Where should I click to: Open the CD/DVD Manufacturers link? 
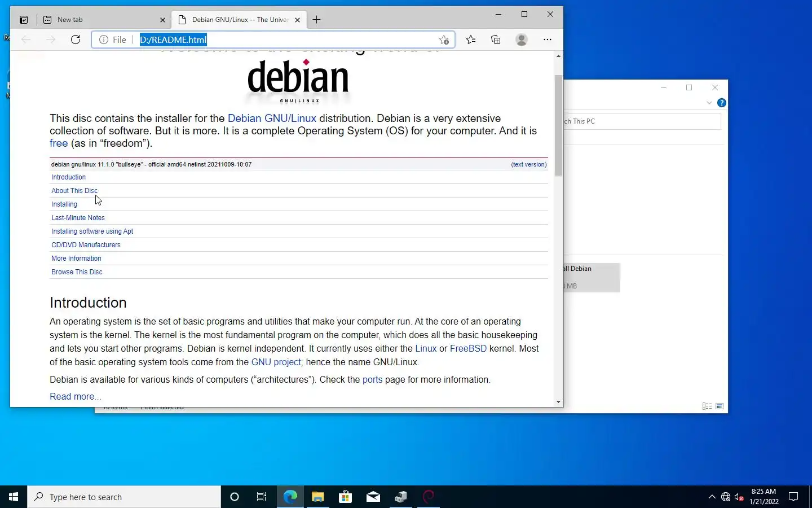(86, 245)
